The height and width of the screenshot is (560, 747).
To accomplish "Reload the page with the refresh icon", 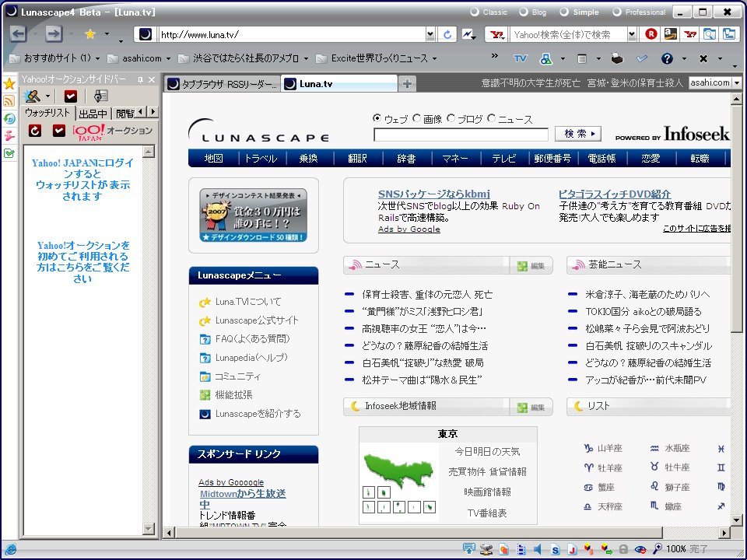I will (x=447, y=34).
